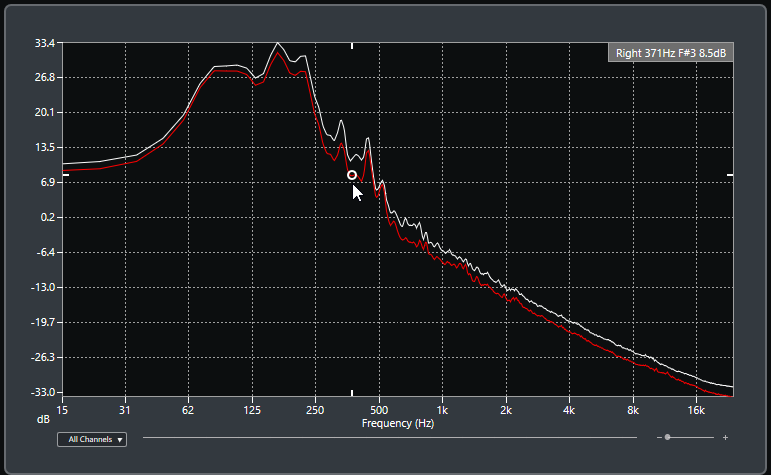Click the '1k' frequency axis label
This screenshot has width=771, height=475.
tap(442, 410)
